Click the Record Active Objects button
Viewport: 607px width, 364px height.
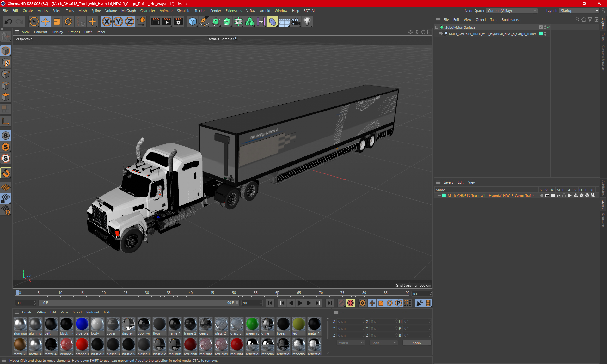click(x=341, y=303)
